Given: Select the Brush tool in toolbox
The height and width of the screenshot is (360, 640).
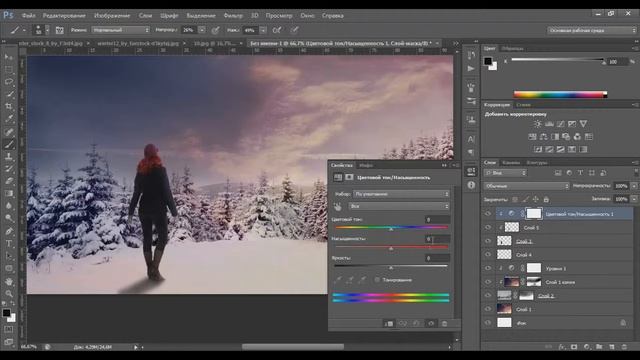Looking at the screenshot, I should point(9,144).
